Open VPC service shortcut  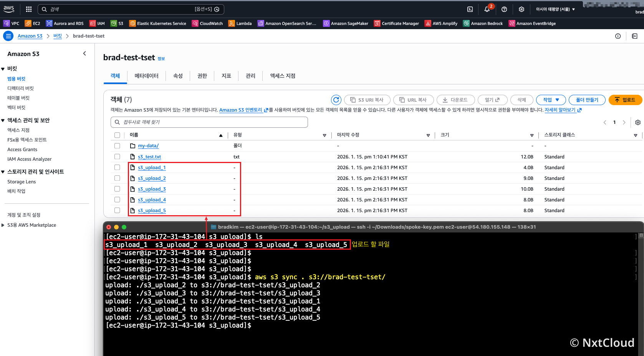click(11, 23)
